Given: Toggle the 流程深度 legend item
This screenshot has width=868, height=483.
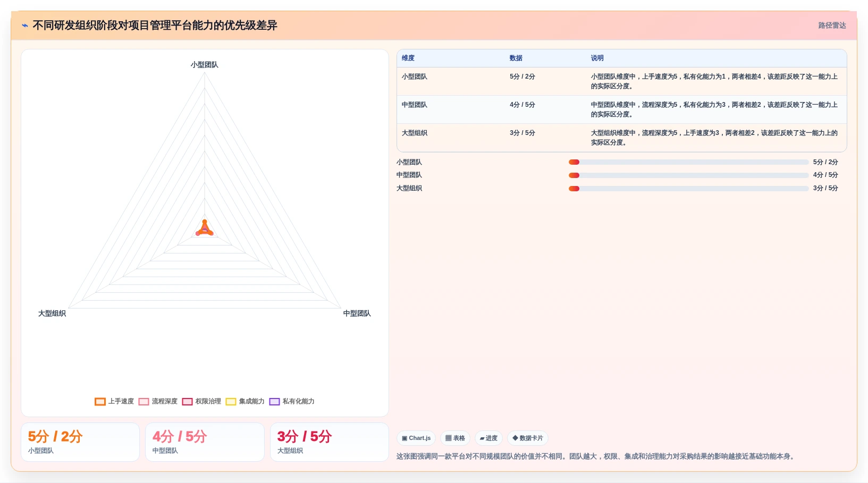Looking at the screenshot, I should (x=158, y=401).
